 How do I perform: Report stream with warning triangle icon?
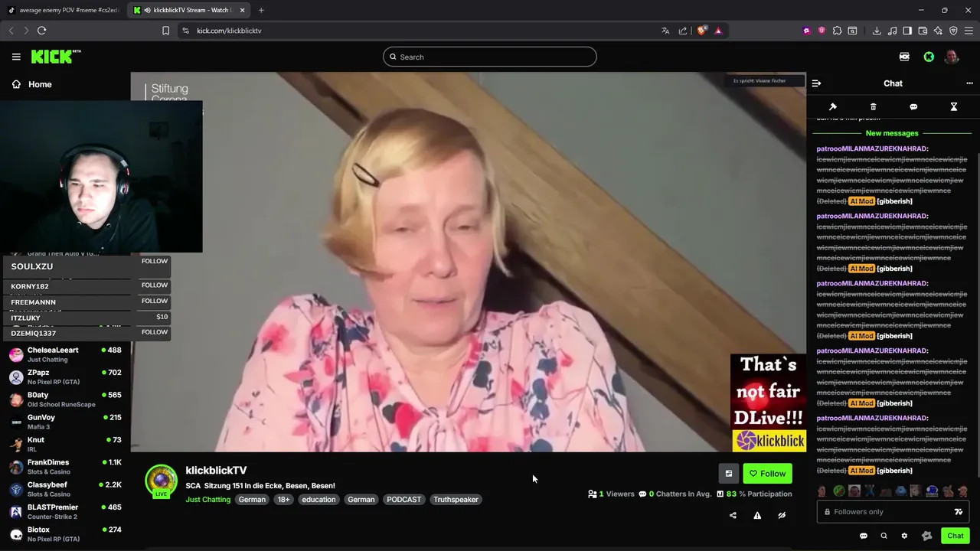point(757,516)
